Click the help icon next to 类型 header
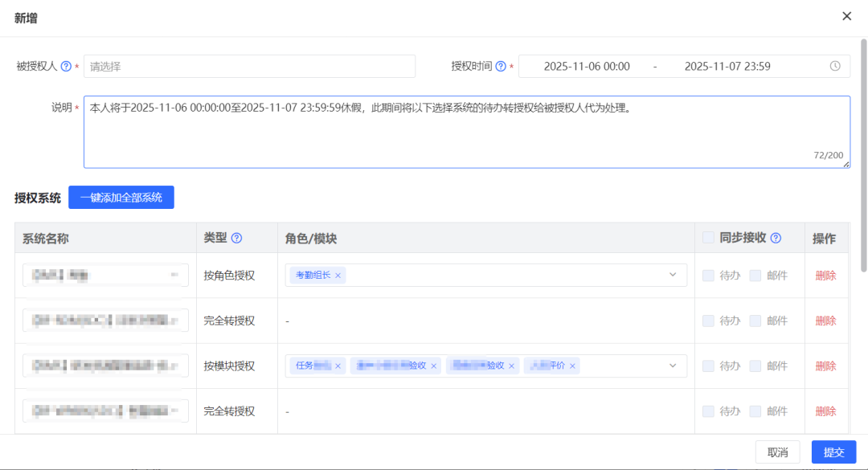Screen dimensions: 868x470 [x=236, y=239]
